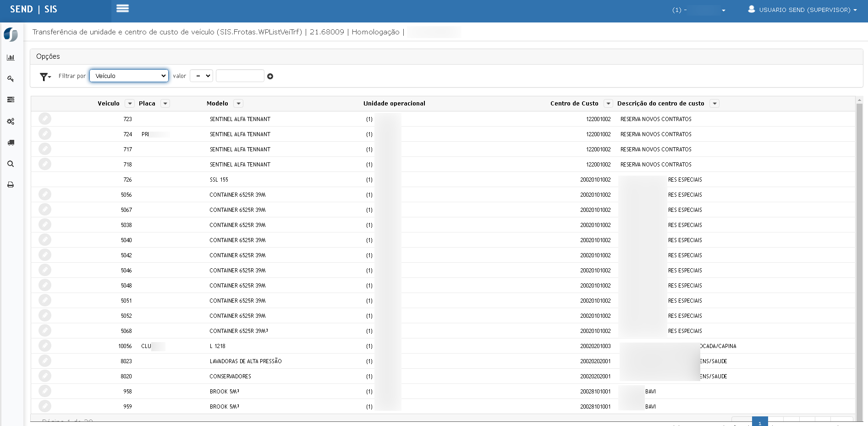This screenshot has height=426, width=868.
Task: Sort by Centro de Custo column header
Action: pos(574,104)
